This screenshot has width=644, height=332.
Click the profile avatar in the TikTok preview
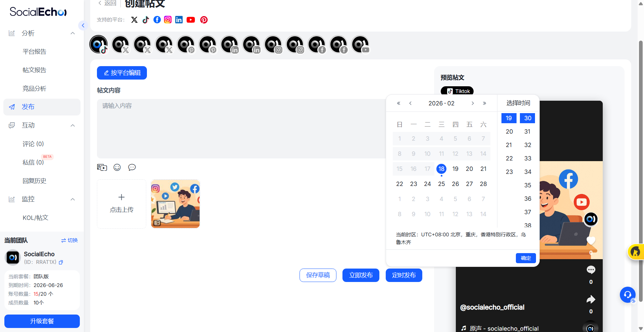(x=591, y=219)
